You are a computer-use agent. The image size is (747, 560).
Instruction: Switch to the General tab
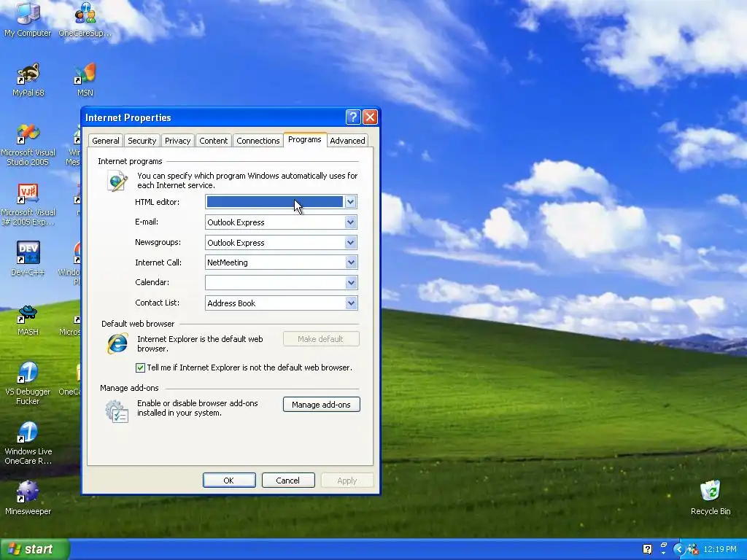pyautogui.click(x=105, y=141)
